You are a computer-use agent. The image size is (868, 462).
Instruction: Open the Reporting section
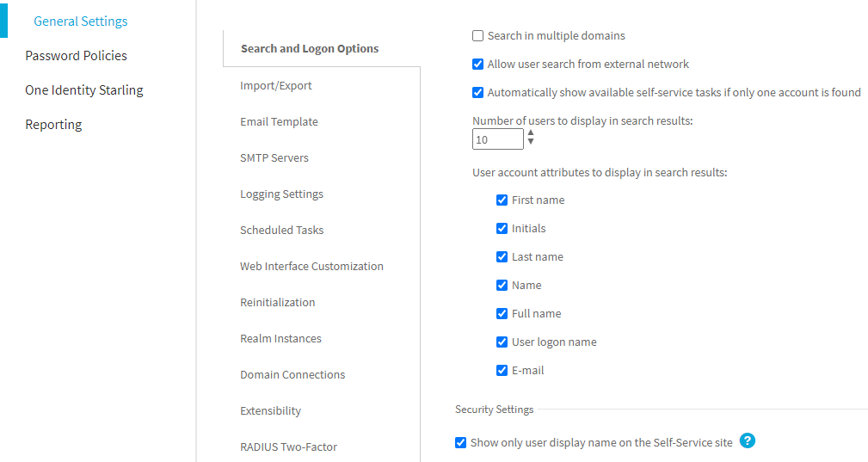point(53,124)
